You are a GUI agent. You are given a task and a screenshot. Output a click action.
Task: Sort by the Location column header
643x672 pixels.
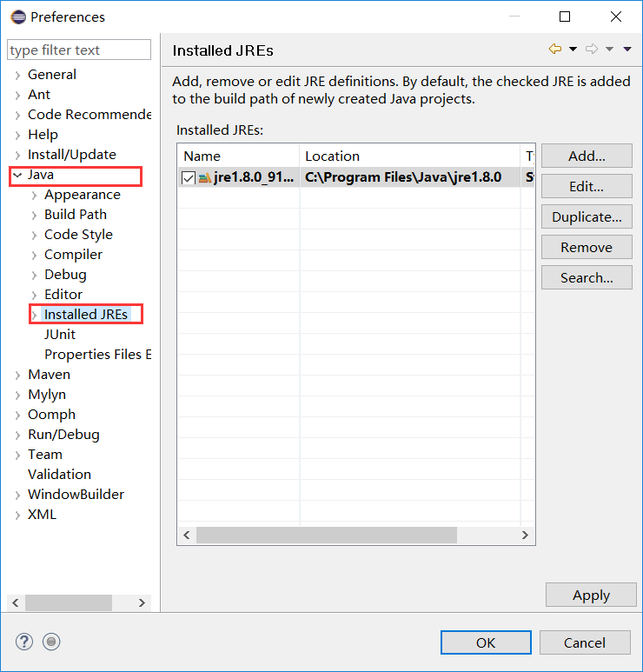coord(409,156)
